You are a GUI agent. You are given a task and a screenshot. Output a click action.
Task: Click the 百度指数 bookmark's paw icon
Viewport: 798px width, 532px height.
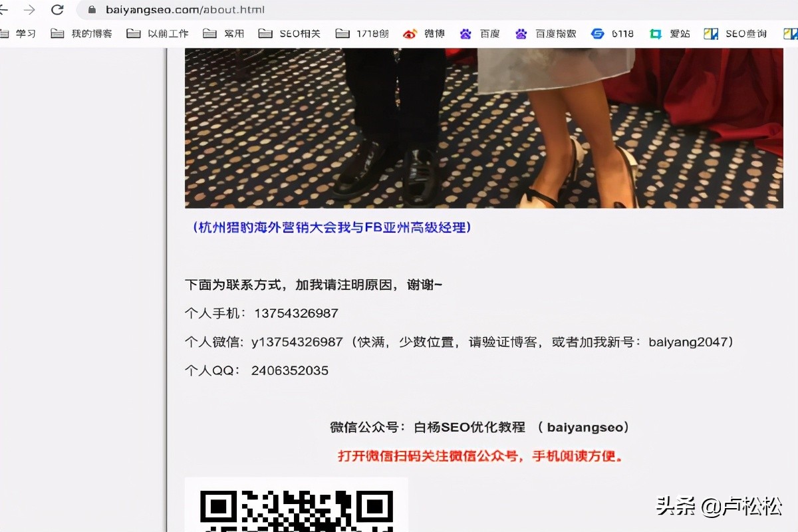click(x=521, y=33)
